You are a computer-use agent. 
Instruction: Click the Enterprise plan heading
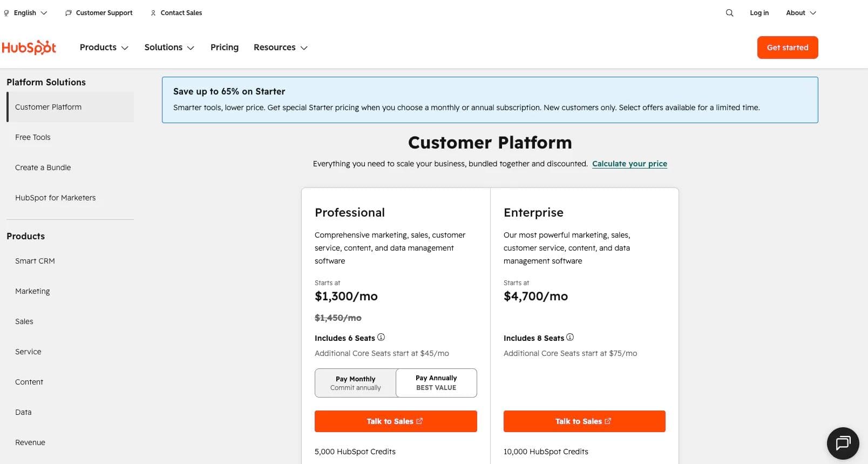click(x=533, y=212)
